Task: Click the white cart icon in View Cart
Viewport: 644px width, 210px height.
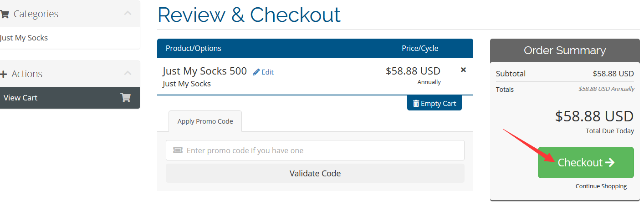Action: point(125,98)
